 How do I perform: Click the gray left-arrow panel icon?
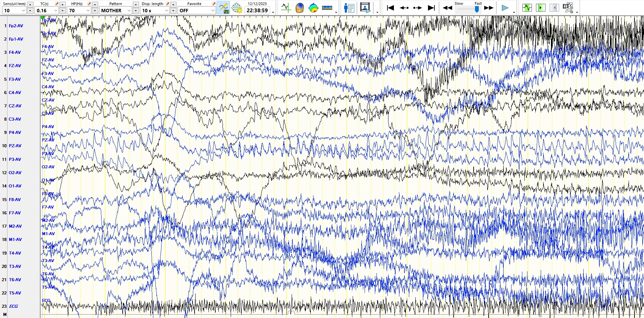click(x=554, y=8)
